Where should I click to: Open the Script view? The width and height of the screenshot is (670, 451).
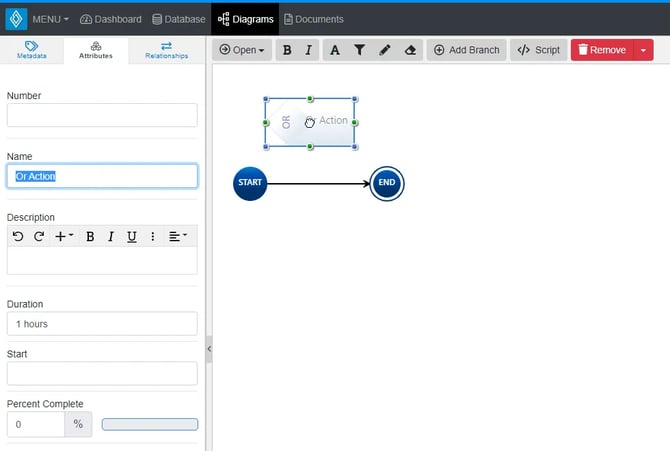click(538, 50)
